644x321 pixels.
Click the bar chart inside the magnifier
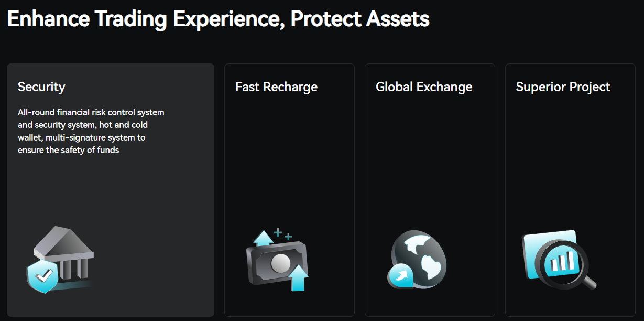coord(561,261)
